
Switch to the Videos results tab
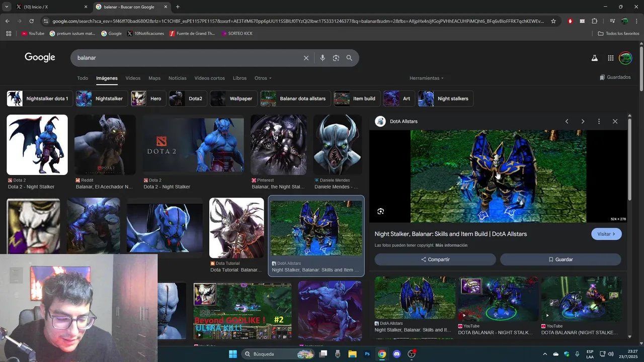coord(133,78)
